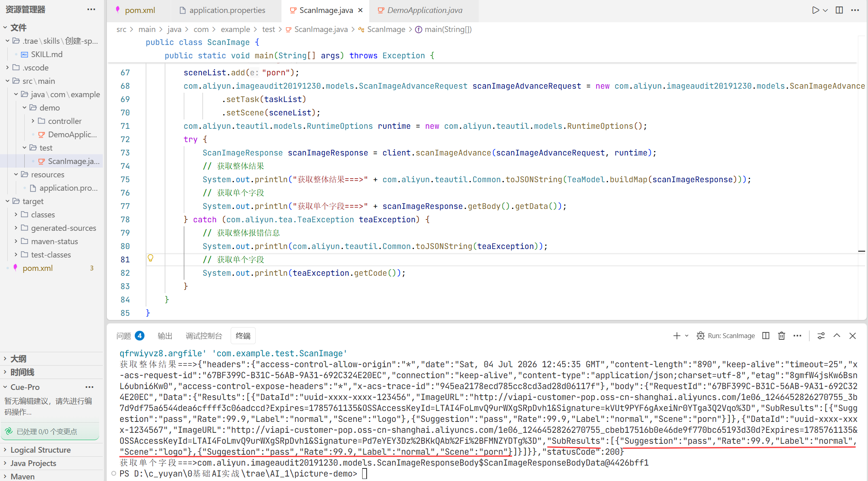Click the 已处理 0/0 个变更点 status button

(50, 432)
